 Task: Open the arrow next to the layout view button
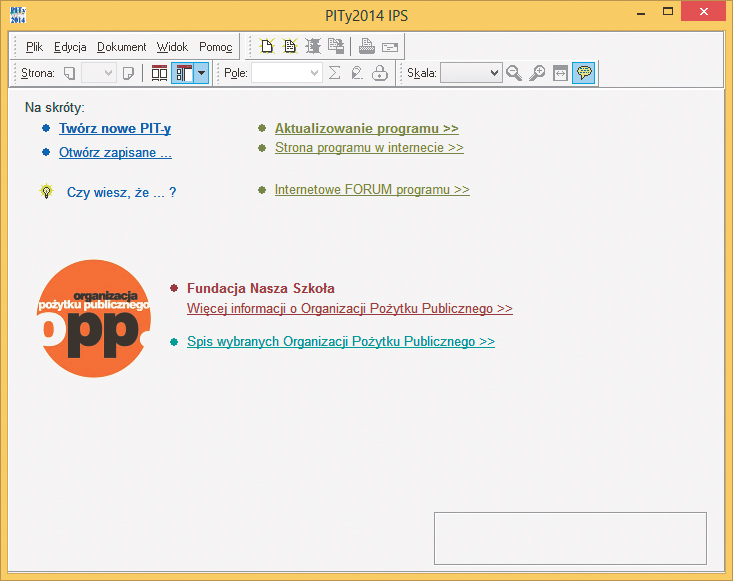(x=201, y=73)
